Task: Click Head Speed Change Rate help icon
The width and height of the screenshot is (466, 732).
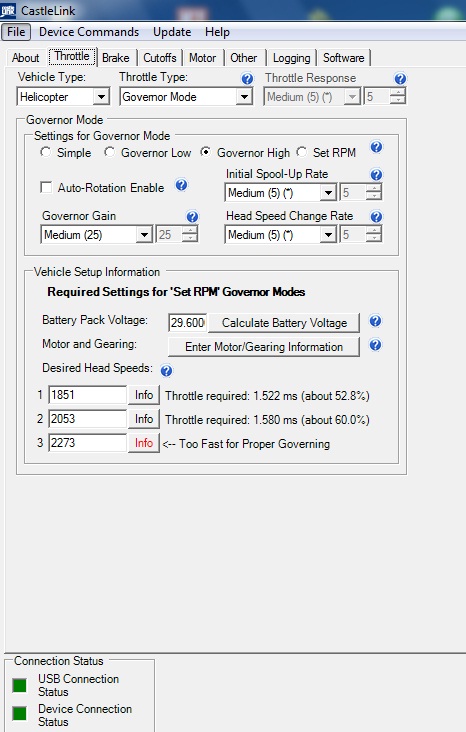Action: coord(376,217)
